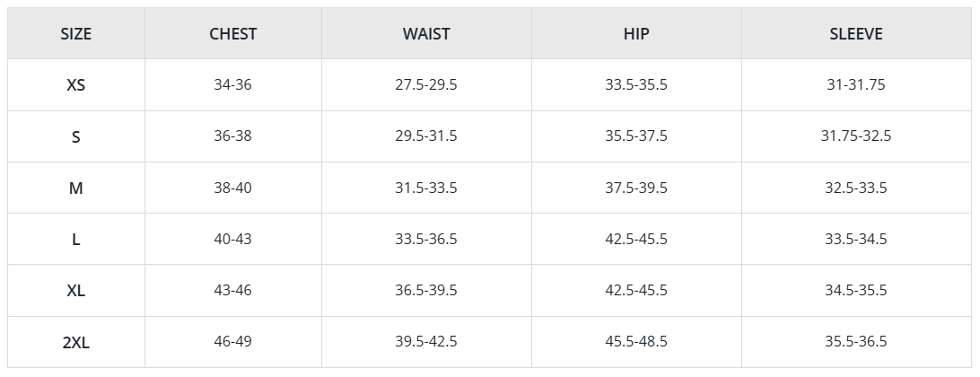Select the HIP column header
Viewport: 980px width, 377px height.
pos(636,34)
